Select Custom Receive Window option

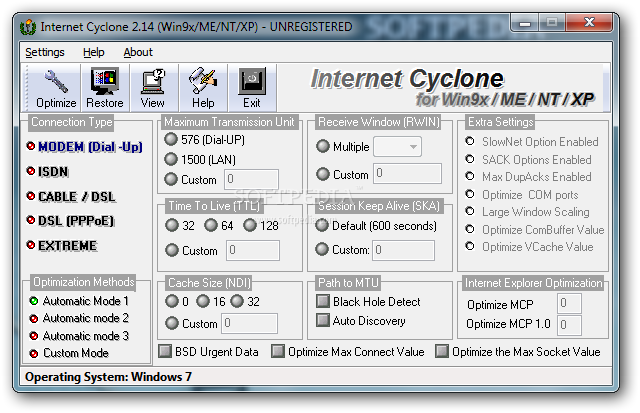pos(342,175)
